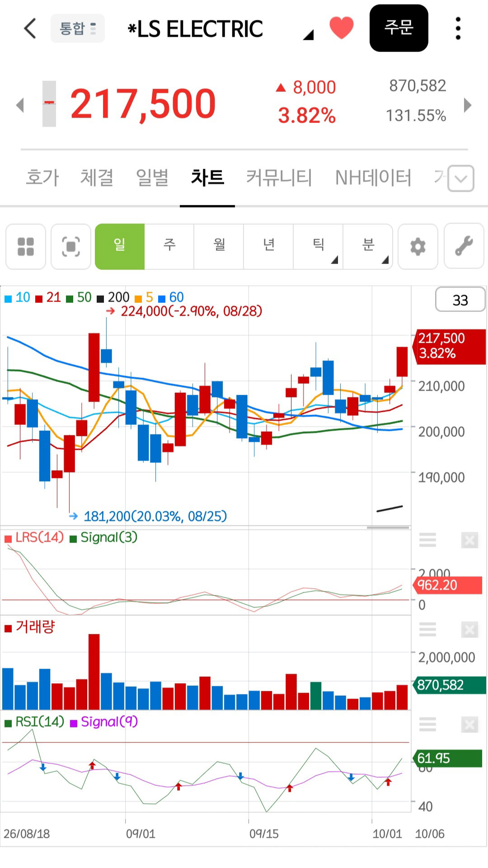
Task: Tap the 거래량 volume label
Action: point(30,627)
